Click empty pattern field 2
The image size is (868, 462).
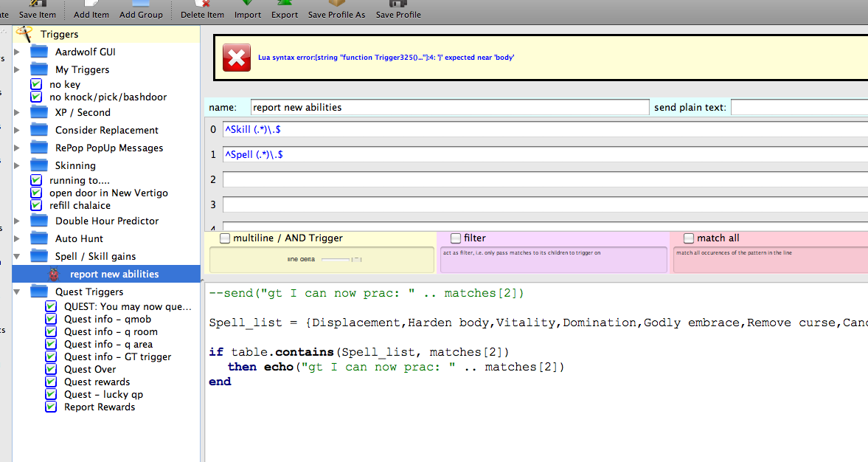(x=545, y=179)
